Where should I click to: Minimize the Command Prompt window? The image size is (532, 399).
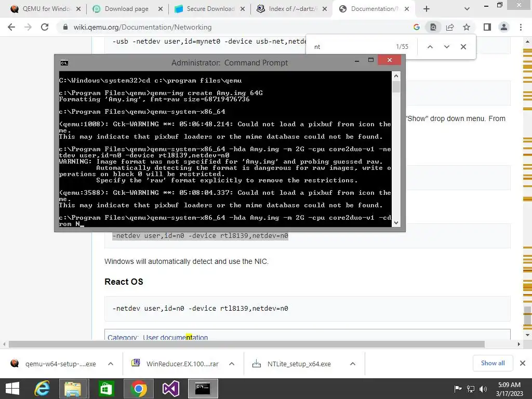(356, 60)
